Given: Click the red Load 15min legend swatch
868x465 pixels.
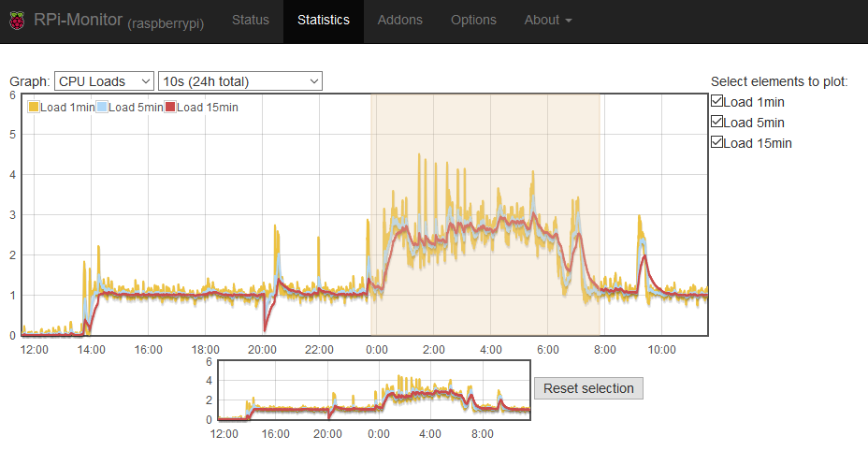Looking at the screenshot, I should [x=170, y=108].
